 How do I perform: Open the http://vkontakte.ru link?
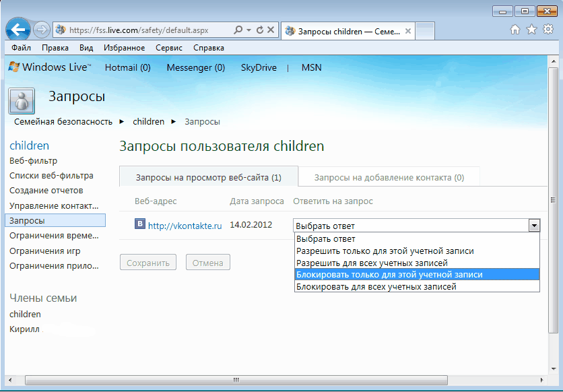pyautogui.click(x=185, y=226)
